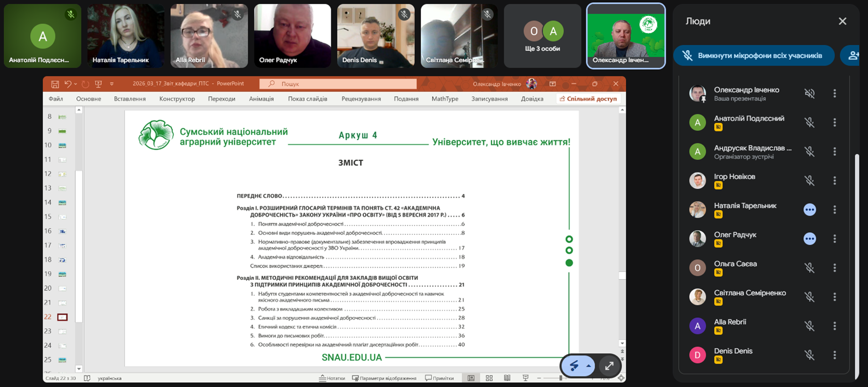Click the Undo arrow icon
Screen dimensions: 868x387
tap(67, 84)
